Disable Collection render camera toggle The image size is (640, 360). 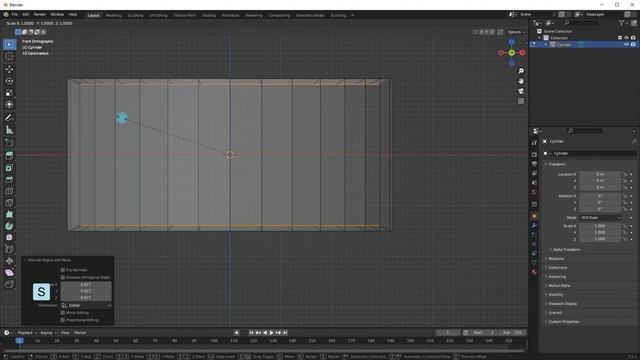point(633,38)
